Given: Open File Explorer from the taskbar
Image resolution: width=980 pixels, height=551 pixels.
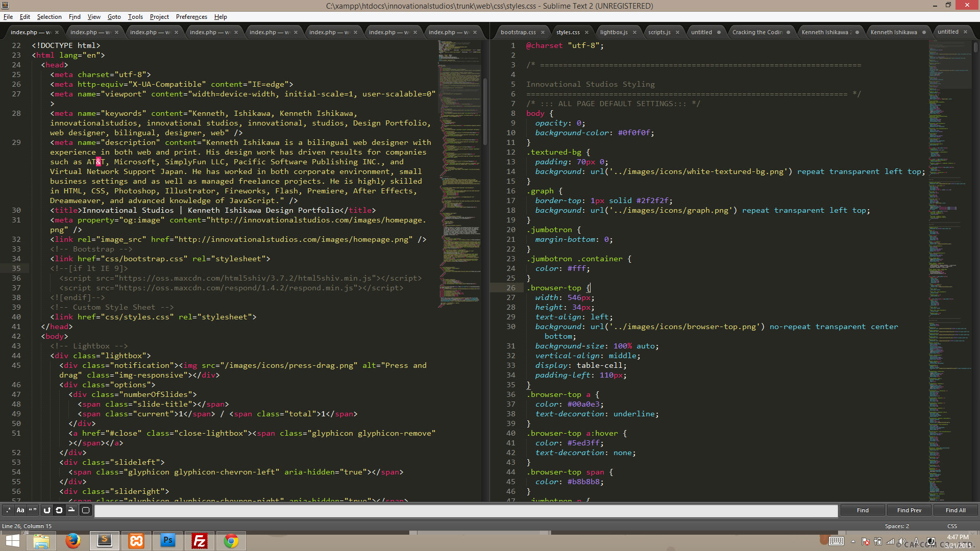Looking at the screenshot, I should coord(41,541).
